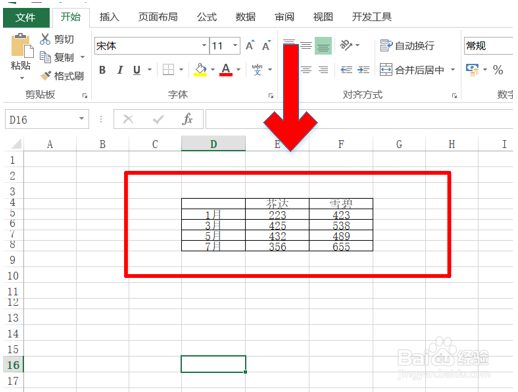Viewport: 518px width, 392px height.
Task: Switch to the 公式 Formulas tab
Action: click(x=207, y=17)
